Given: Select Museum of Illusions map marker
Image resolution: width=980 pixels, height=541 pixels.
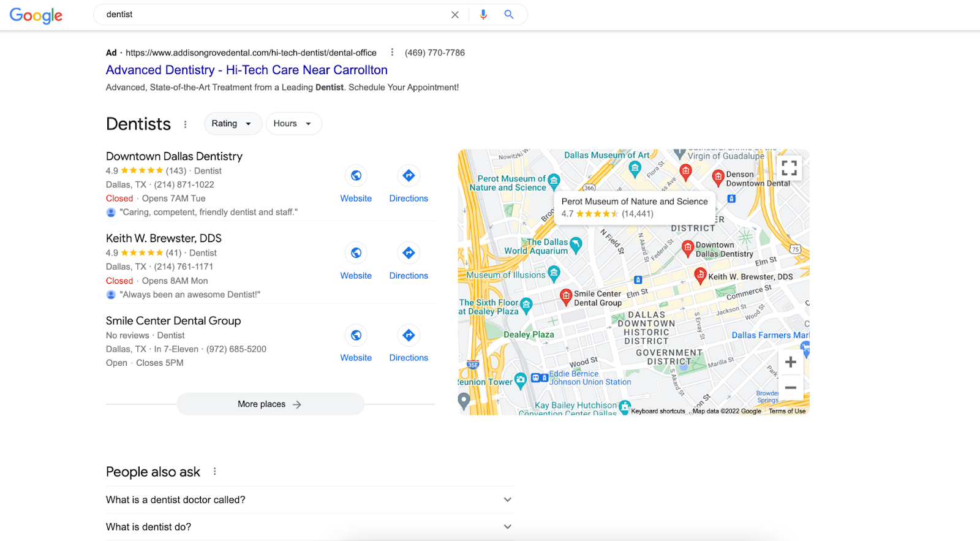Looking at the screenshot, I should tap(554, 273).
